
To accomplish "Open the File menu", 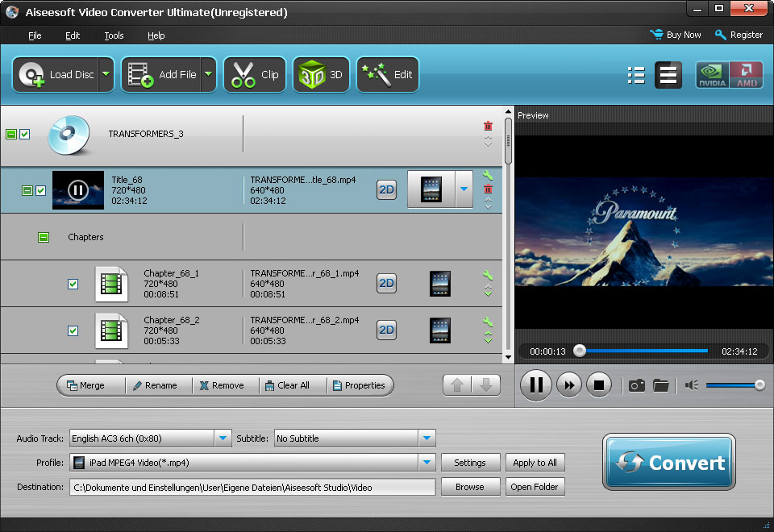I will coord(35,35).
